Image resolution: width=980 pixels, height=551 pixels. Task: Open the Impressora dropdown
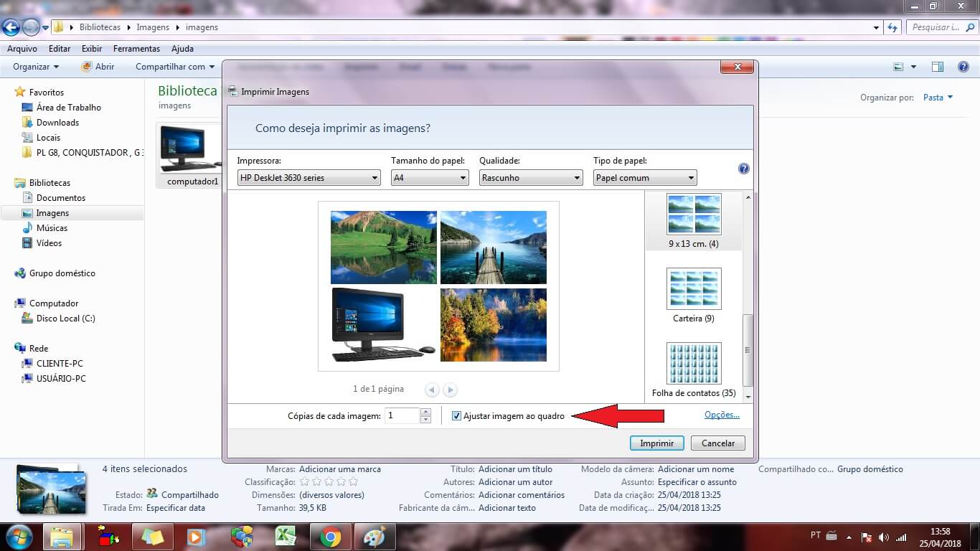(308, 178)
